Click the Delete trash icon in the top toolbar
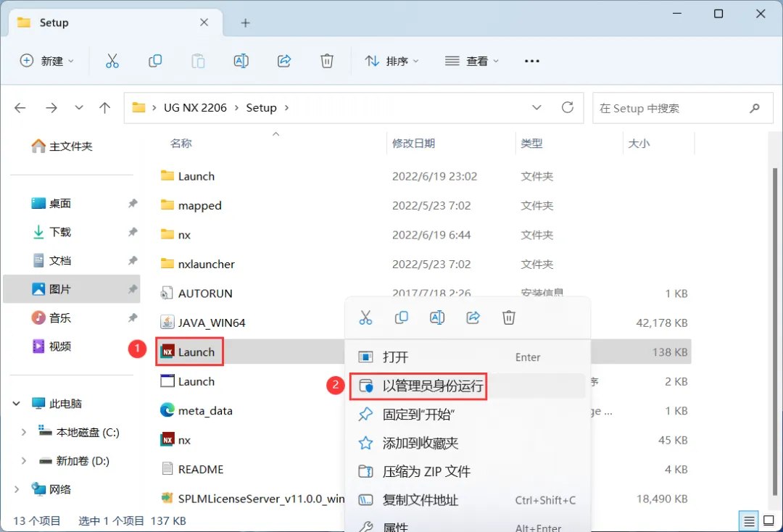783x532 pixels. tap(326, 61)
